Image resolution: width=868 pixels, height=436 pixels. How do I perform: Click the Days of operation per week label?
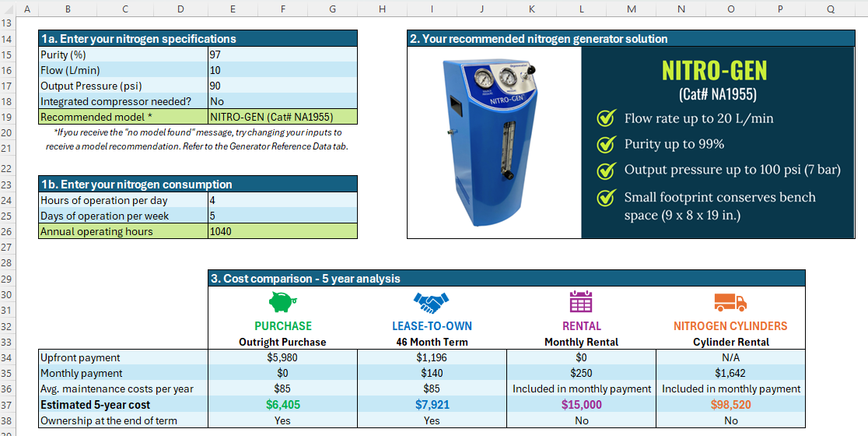pos(124,216)
